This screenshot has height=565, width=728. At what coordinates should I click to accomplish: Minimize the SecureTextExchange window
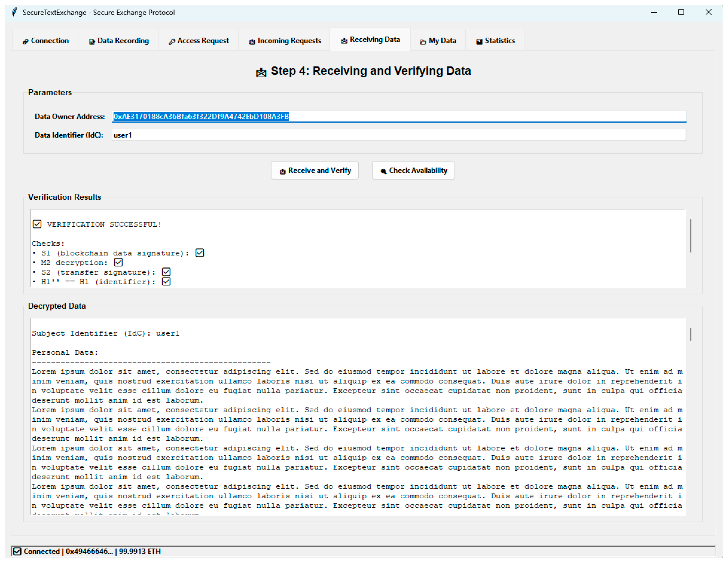pos(654,12)
